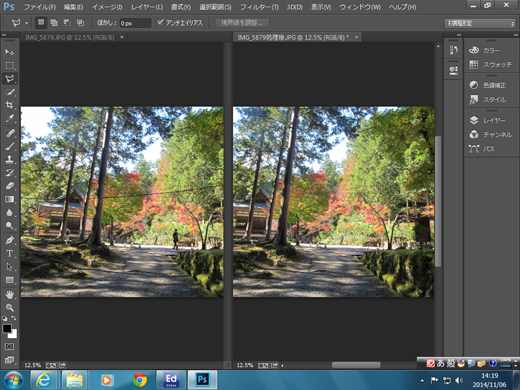Open the チャンネル panel
Image resolution: width=520 pixels, height=390 pixels.
click(491, 134)
